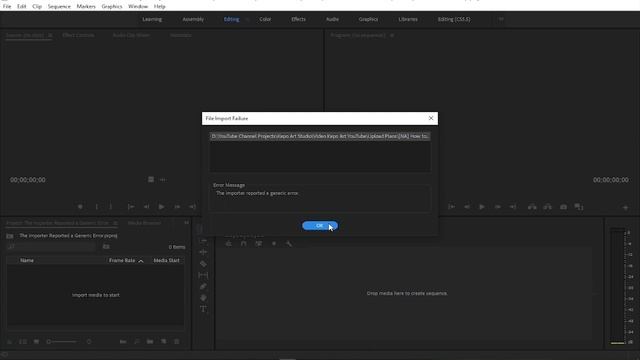Switch to the Effects workspace
Image resolution: width=640 pixels, height=360 pixels.
(298, 19)
